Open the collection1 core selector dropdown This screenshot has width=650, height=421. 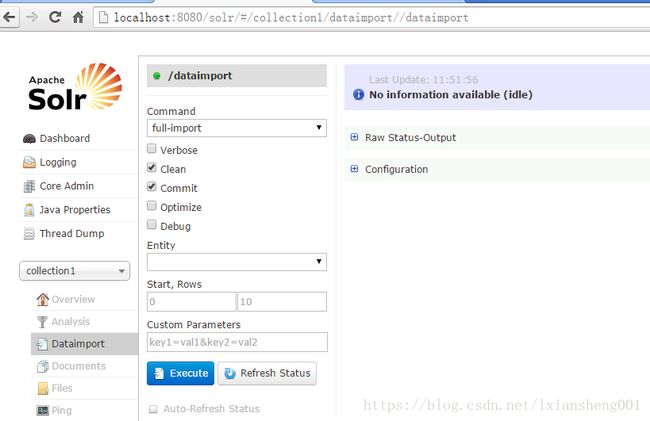point(75,271)
